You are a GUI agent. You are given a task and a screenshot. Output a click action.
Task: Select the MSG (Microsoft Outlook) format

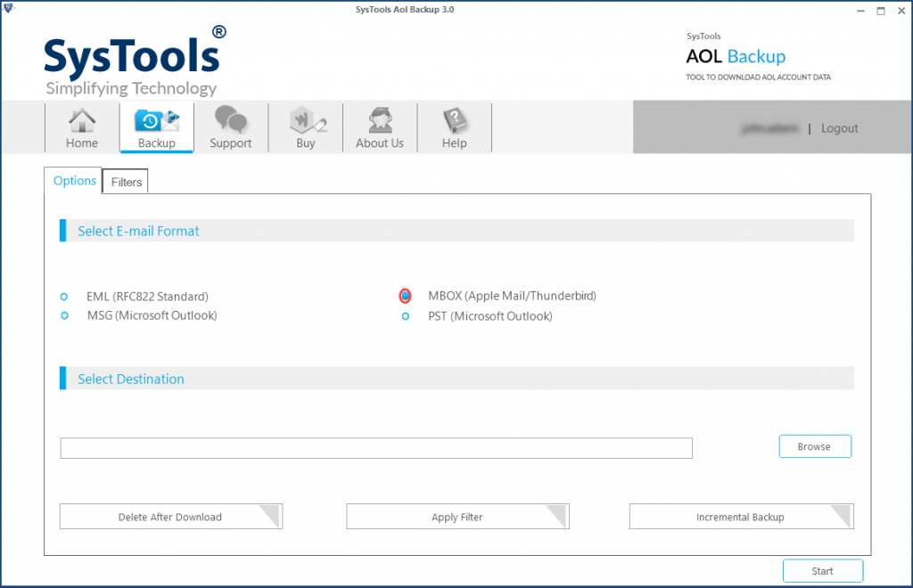point(63,315)
